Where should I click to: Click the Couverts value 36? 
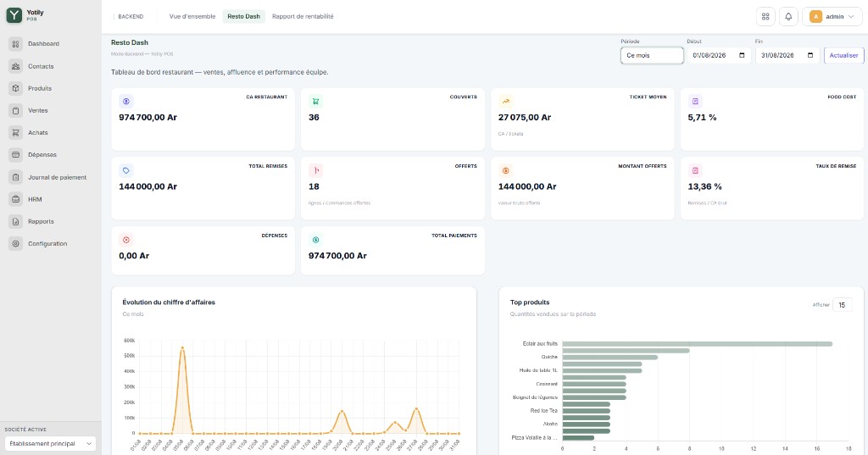(x=314, y=117)
